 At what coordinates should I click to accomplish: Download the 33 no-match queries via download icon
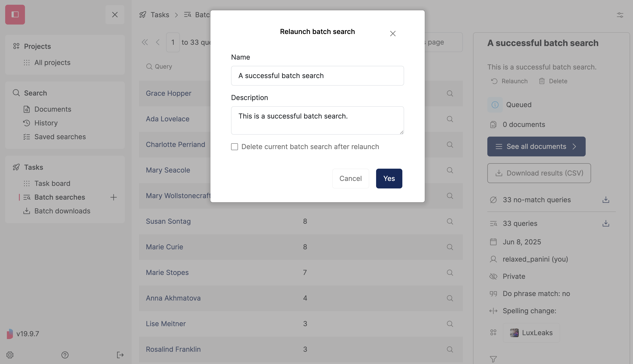[x=605, y=199]
